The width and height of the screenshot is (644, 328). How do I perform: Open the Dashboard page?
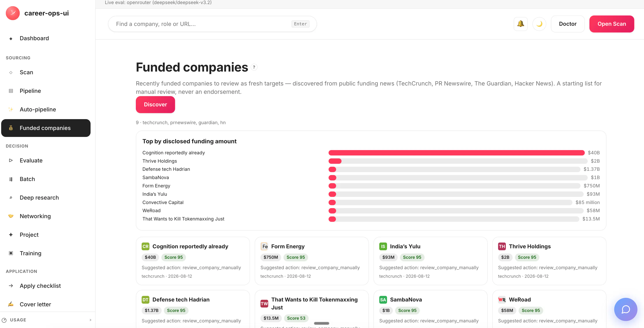coord(46,38)
